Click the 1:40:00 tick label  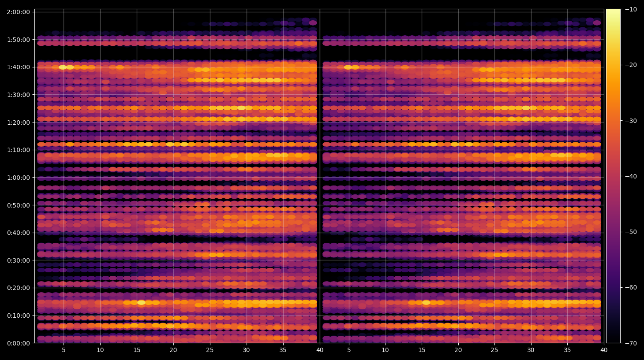[18, 67]
